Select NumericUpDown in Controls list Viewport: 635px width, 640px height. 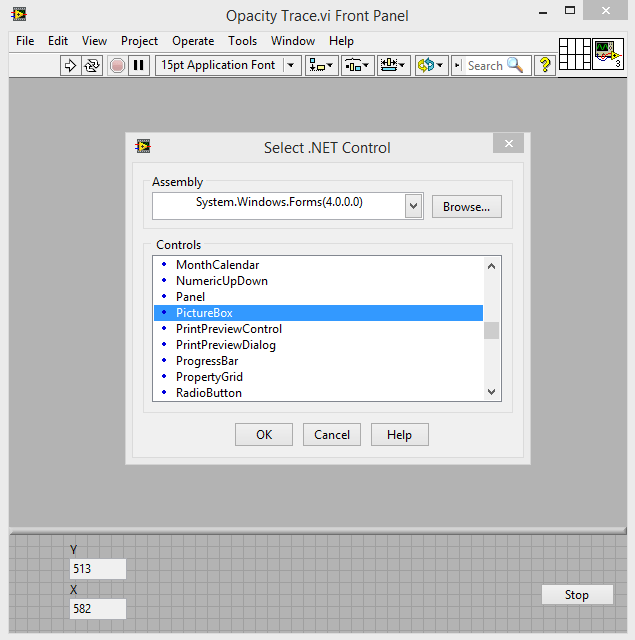point(318,281)
